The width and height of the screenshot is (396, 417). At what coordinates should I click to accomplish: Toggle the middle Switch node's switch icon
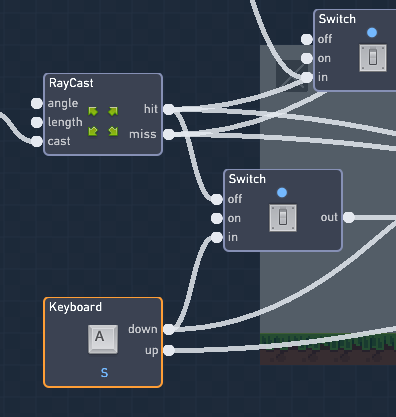pos(283,218)
